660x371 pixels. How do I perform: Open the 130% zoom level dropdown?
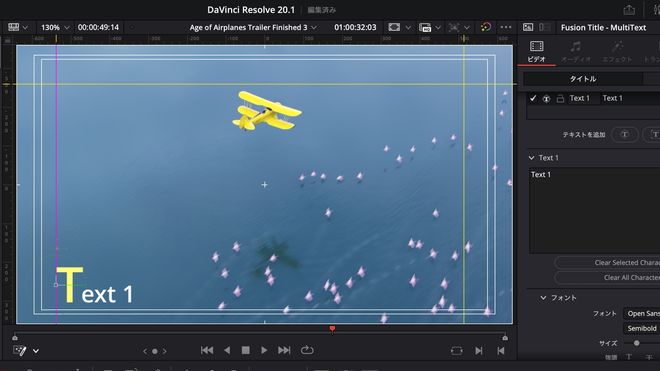pos(55,27)
